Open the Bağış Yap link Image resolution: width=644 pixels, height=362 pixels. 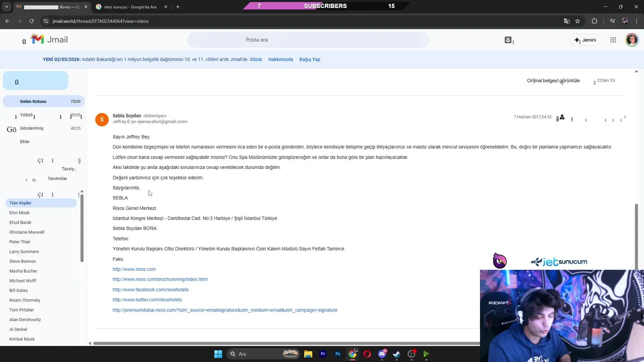pyautogui.click(x=309, y=59)
